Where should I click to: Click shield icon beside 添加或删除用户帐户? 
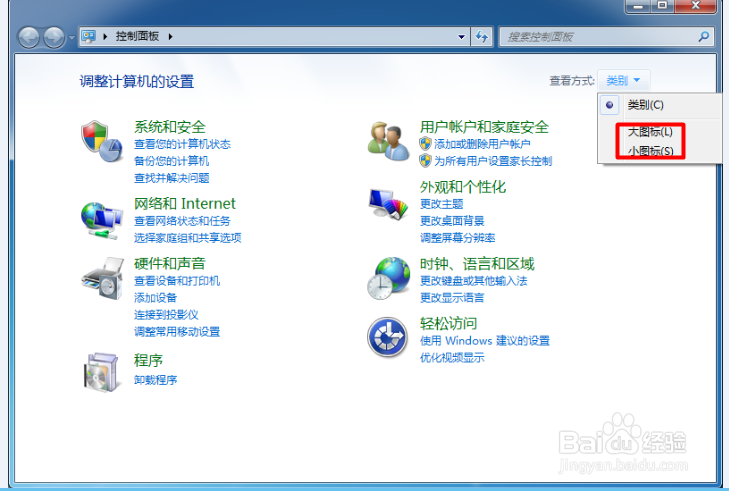(425, 144)
